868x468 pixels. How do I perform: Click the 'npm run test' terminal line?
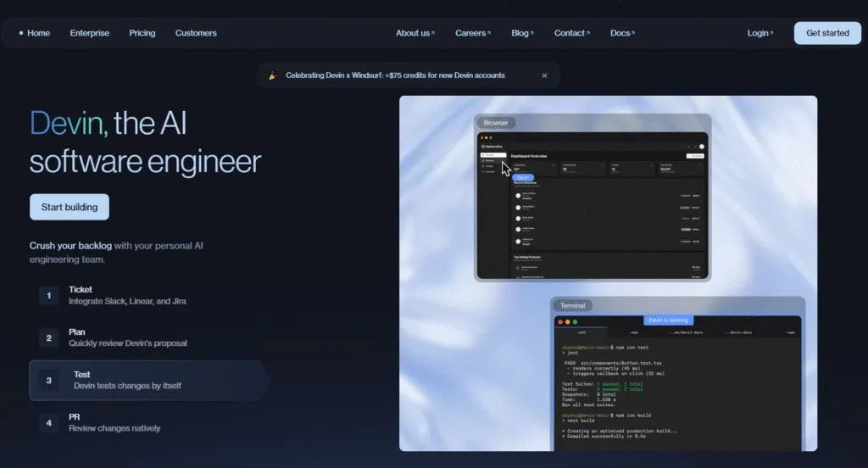[x=605, y=348]
